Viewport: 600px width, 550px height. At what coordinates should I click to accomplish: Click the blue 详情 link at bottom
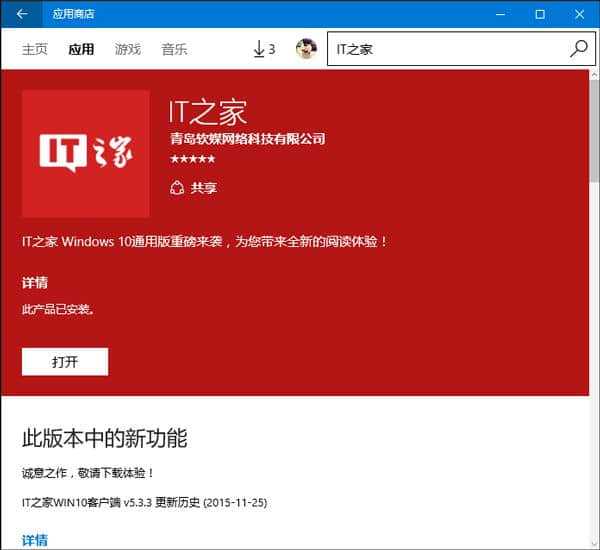tap(35, 540)
